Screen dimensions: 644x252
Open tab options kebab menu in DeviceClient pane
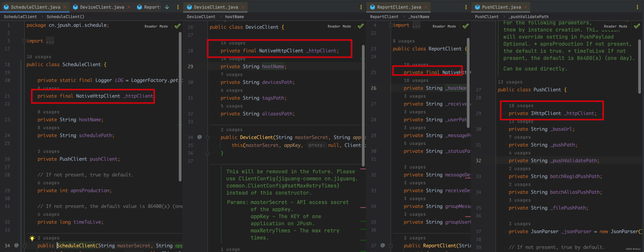point(361,7)
